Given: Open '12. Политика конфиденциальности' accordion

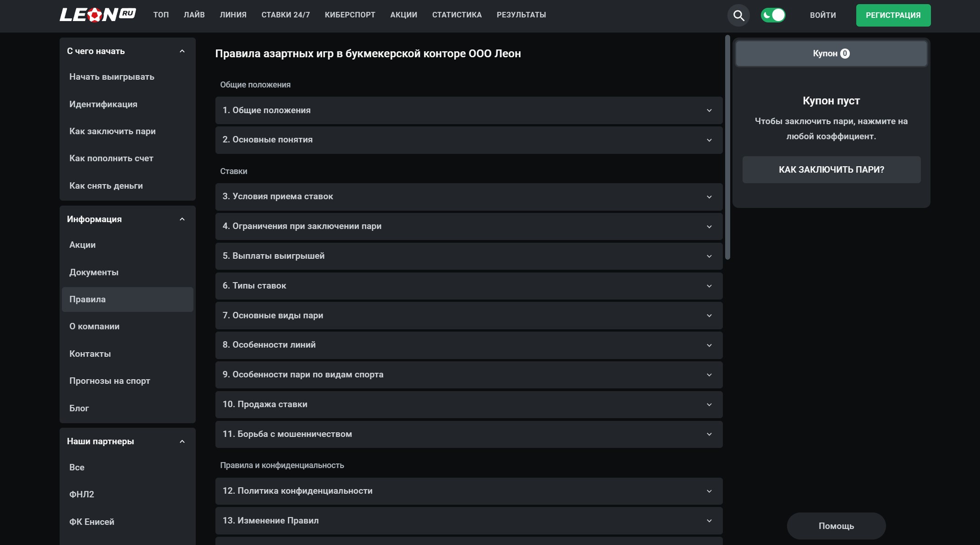Looking at the screenshot, I should tap(468, 491).
